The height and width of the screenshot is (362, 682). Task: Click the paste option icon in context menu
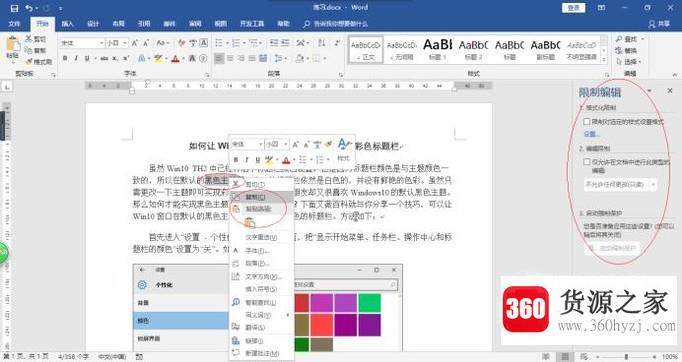(x=250, y=223)
